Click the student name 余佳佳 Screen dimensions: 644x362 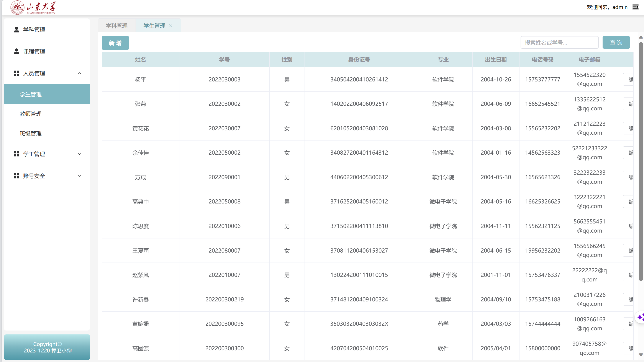141,153
